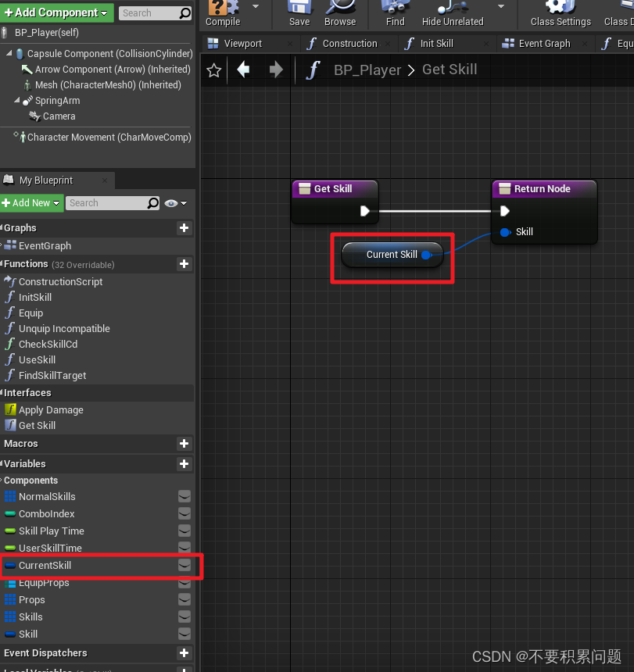Open Browse to locate asset
The image size is (634, 672).
point(340,13)
